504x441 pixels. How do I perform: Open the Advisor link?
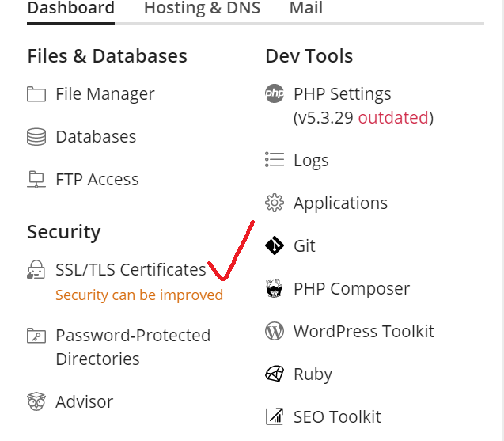coord(84,401)
